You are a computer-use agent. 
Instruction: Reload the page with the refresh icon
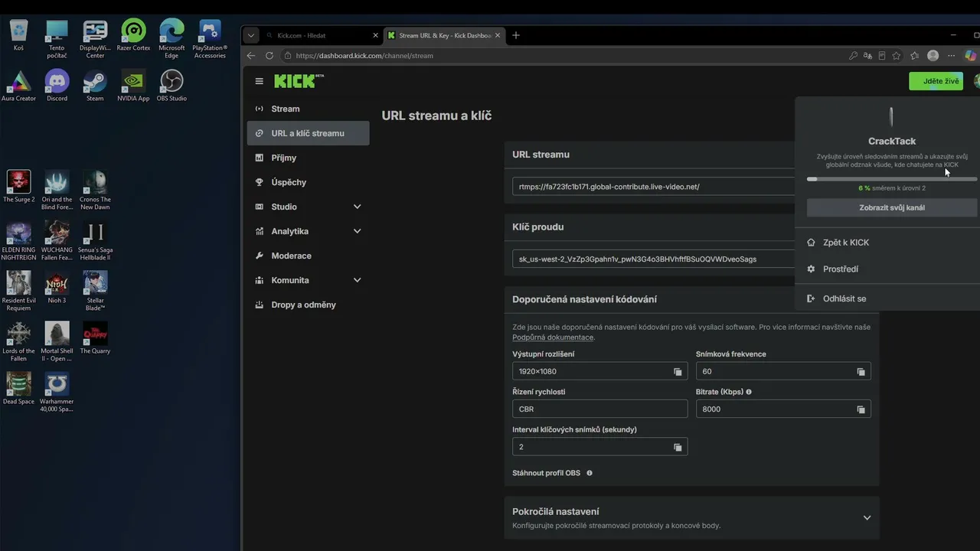(269, 56)
